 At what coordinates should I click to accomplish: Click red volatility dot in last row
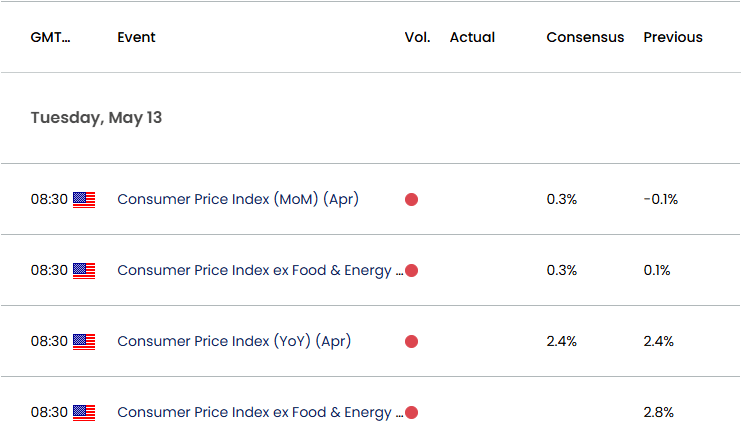pos(411,413)
